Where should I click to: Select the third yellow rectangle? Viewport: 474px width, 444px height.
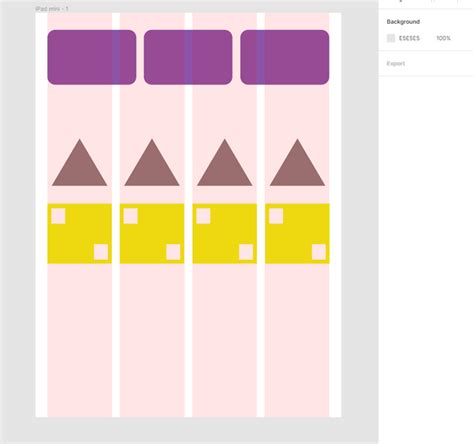225,234
